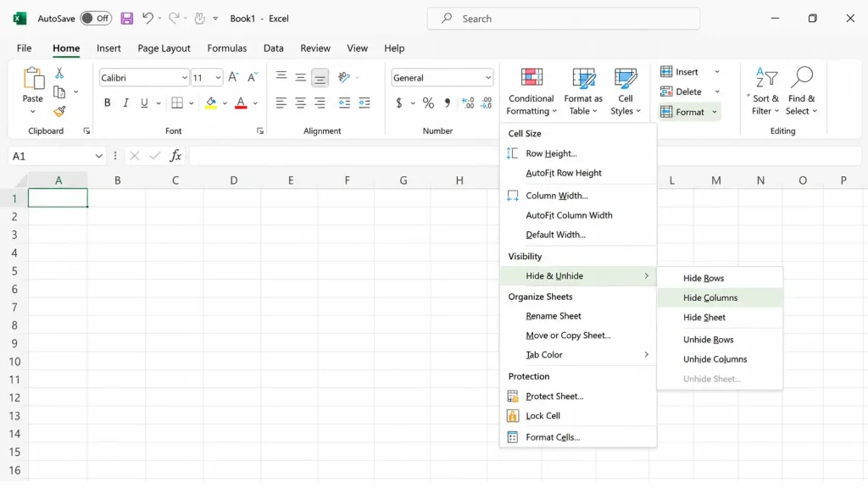The image size is (868, 488).
Task: Toggle Lock Cell in Format menu
Action: click(543, 415)
